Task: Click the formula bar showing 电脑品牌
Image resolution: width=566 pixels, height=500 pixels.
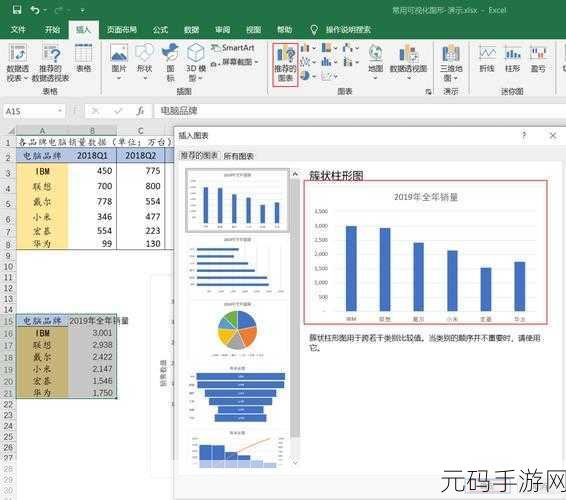Action: 359,110
